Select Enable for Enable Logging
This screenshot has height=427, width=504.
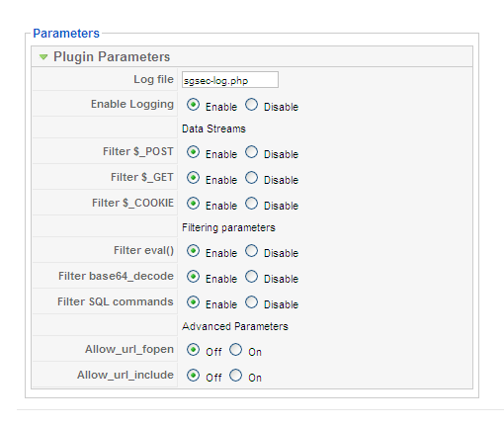tap(193, 105)
